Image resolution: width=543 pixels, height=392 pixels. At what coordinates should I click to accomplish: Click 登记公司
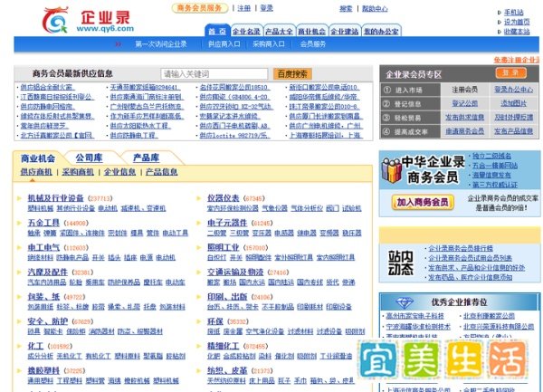(x=465, y=103)
